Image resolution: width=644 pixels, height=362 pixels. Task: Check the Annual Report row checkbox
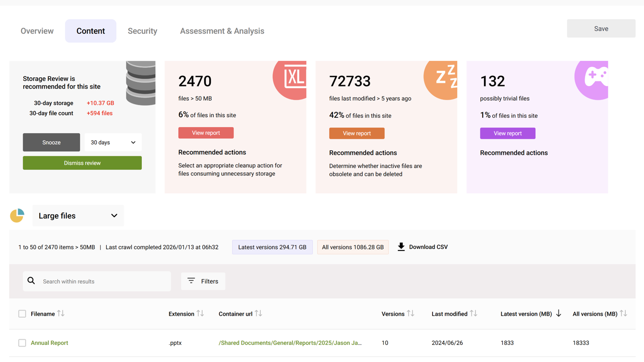(22, 343)
